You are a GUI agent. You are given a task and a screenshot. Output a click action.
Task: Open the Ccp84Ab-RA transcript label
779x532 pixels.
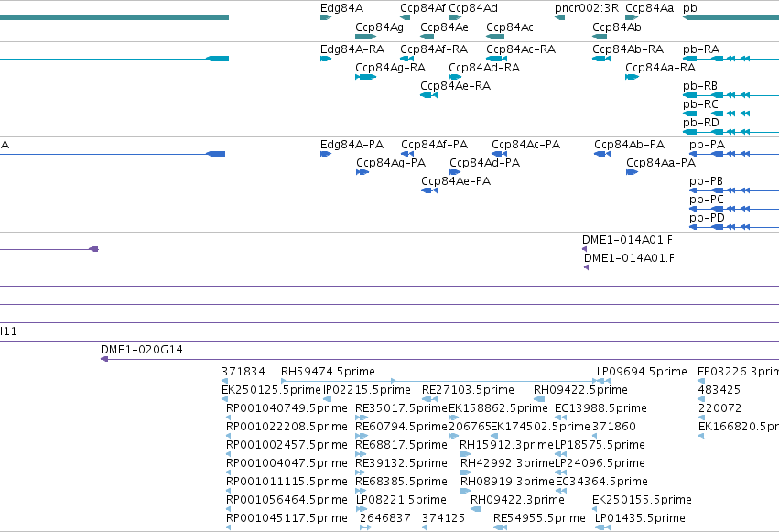tap(628, 49)
